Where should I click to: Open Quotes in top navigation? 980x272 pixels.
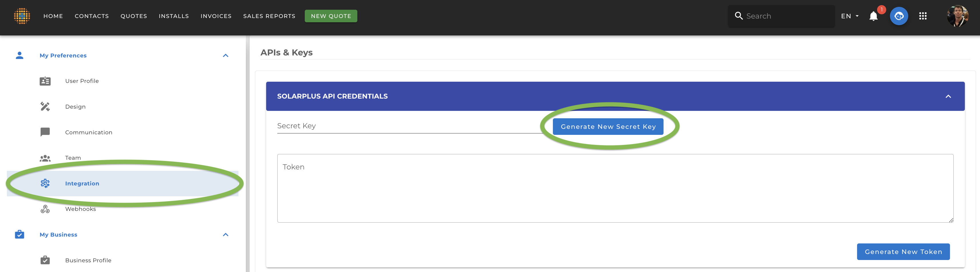[134, 16]
